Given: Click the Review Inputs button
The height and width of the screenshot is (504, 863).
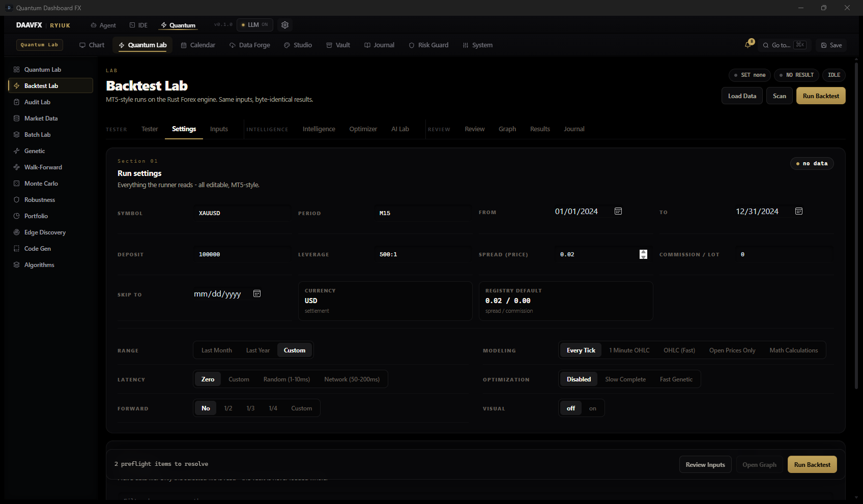Looking at the screenshot, I should [705, 465].
